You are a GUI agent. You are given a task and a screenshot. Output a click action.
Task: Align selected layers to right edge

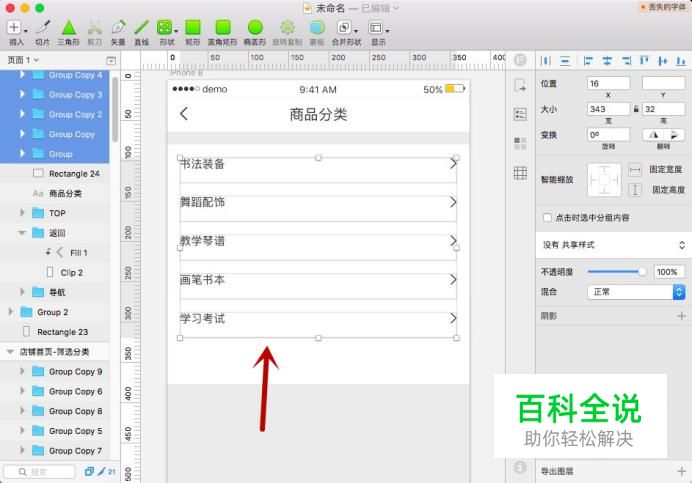pos(626,61)
